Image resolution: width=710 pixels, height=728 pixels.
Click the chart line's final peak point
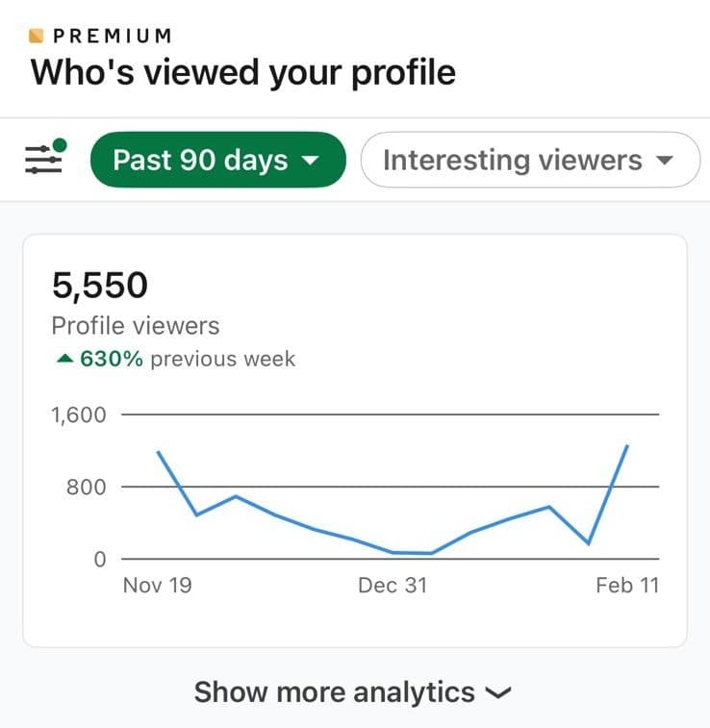coord(627,446)
